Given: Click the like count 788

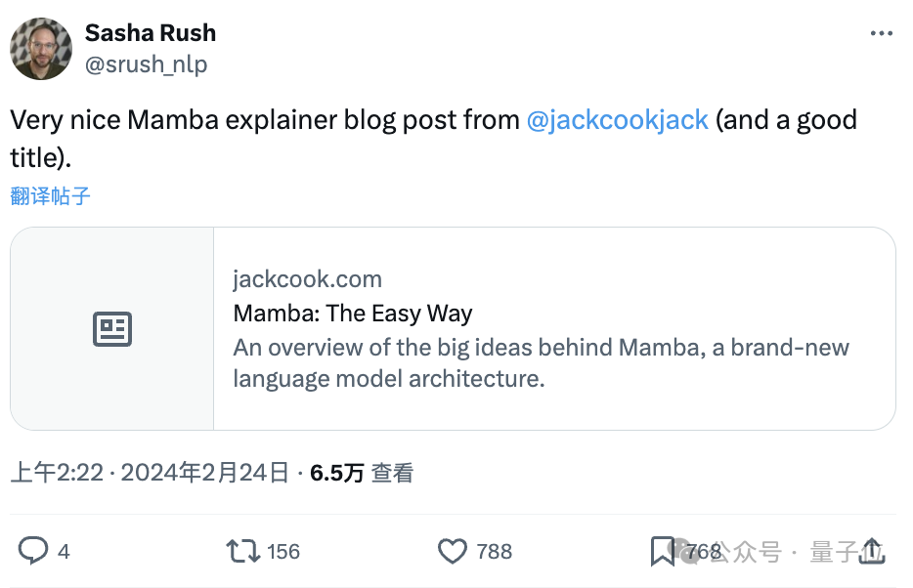Looking at the screenshot, I should [x=495, y=552].
